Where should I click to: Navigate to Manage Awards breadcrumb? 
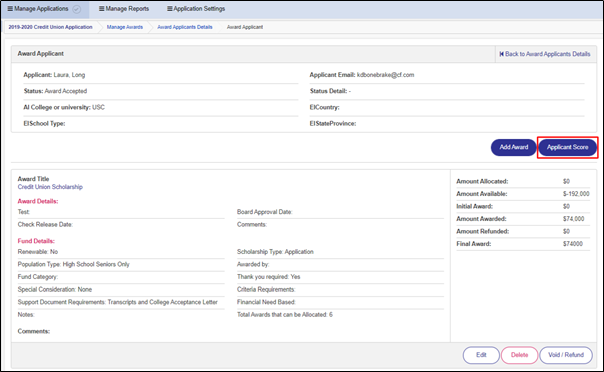(125, 27)
